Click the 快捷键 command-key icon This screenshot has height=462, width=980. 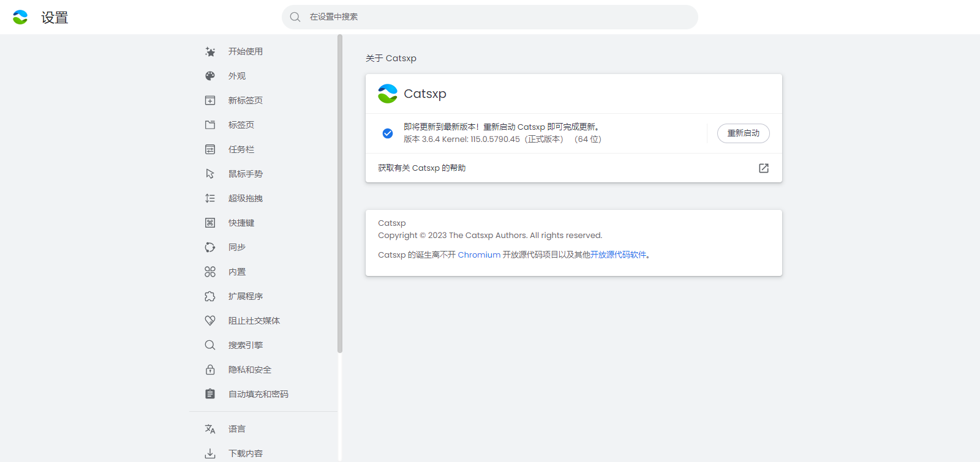pyautogui.click(x=210, y=223)
